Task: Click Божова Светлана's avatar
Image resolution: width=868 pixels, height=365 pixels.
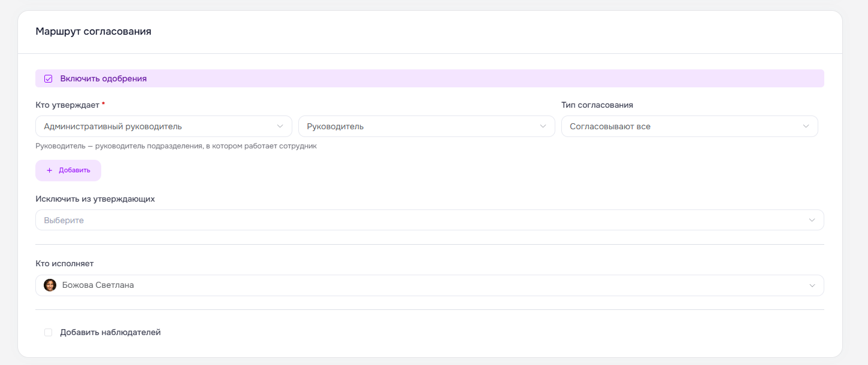Action: pos(50,285)
